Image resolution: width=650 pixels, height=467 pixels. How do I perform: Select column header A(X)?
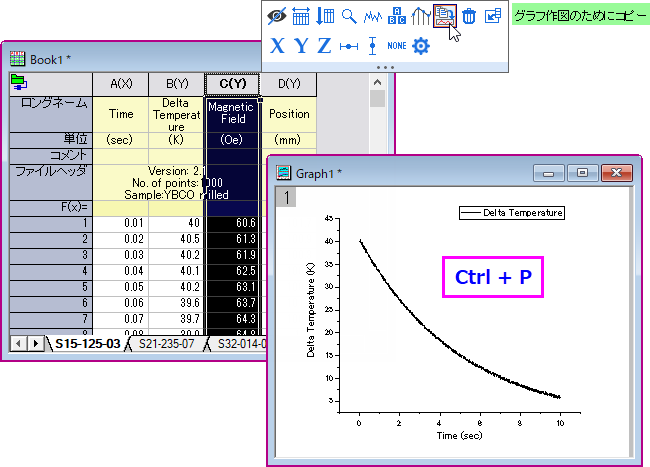coord(121,84)
